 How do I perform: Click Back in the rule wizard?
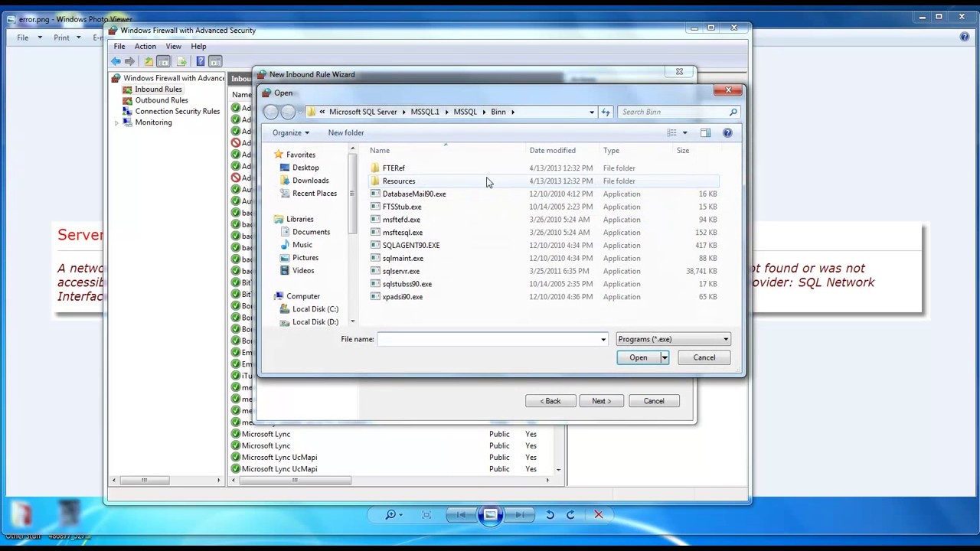pyautogui.click(x=550, y=401)
